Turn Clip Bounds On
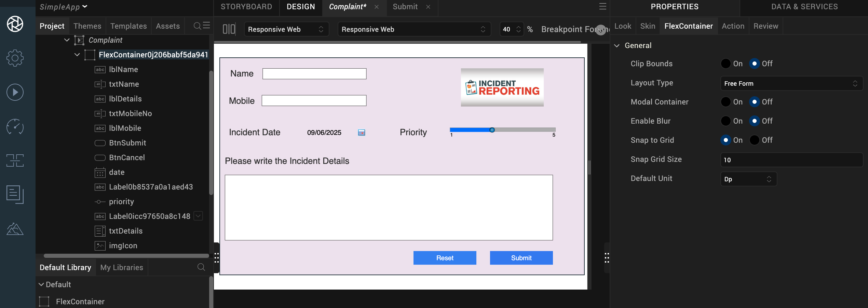This screenshot has height=308, width=868. click(725, 64)
